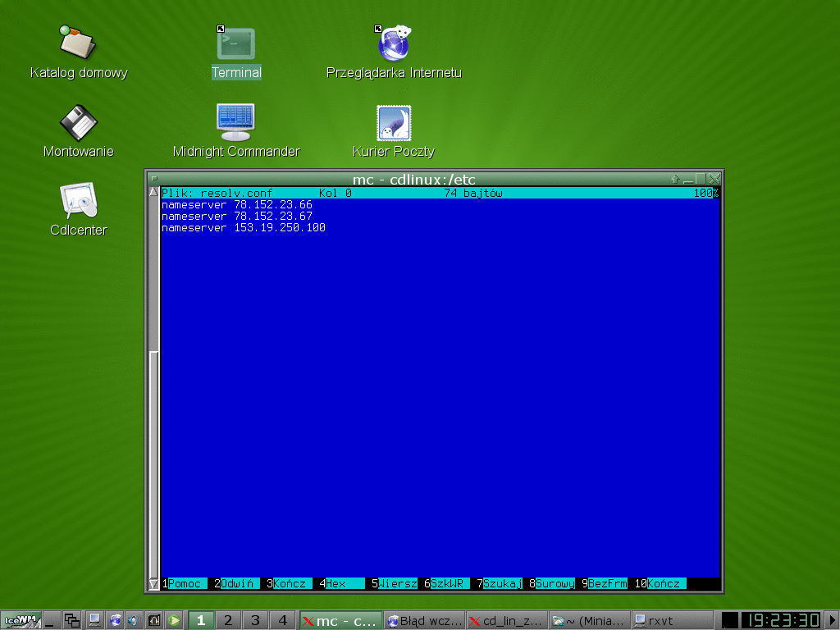Click 5 Wiersz goto line function key
The width and height of the screenshot is (840, 630).
click(x=394, y=583)
